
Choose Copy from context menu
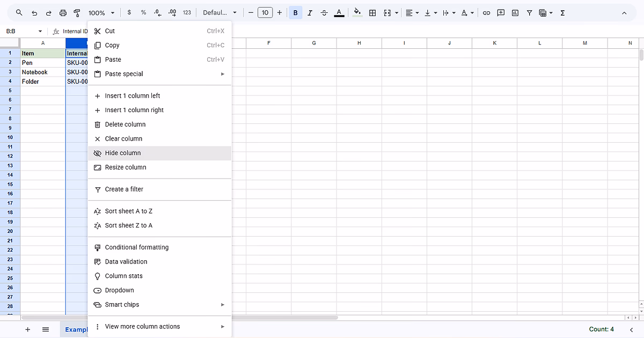[159, 46]
